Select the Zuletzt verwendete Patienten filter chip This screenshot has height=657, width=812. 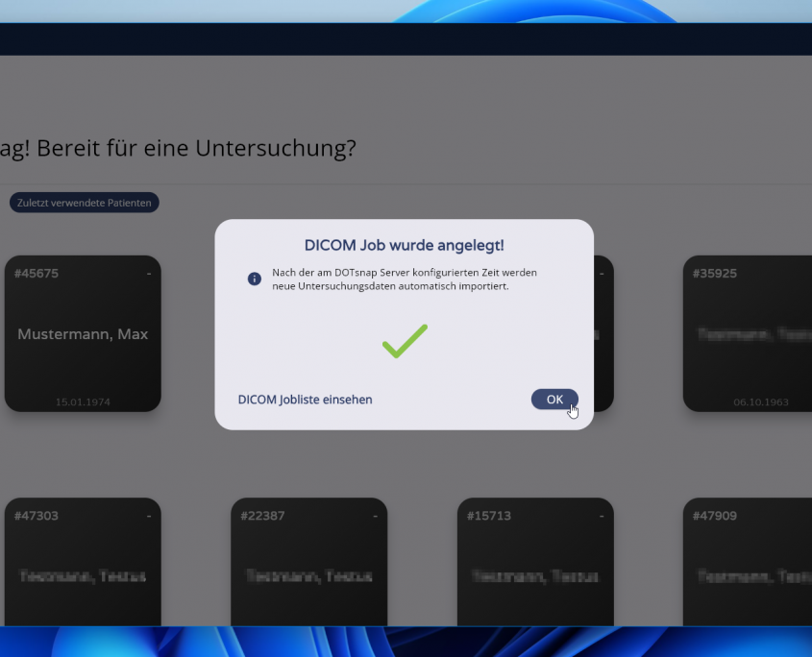(x=84, y=203)
